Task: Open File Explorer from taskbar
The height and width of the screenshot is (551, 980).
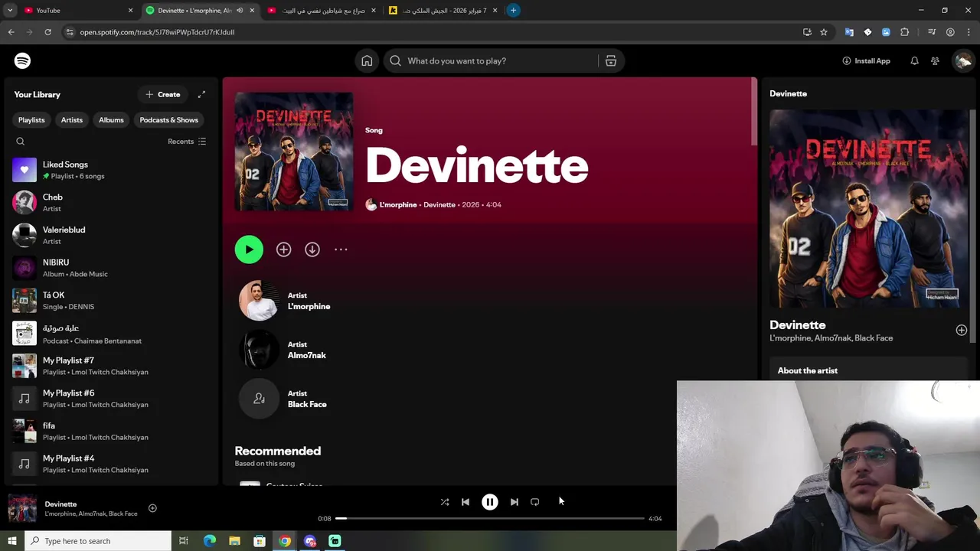Action: click(x=234, y=541)
